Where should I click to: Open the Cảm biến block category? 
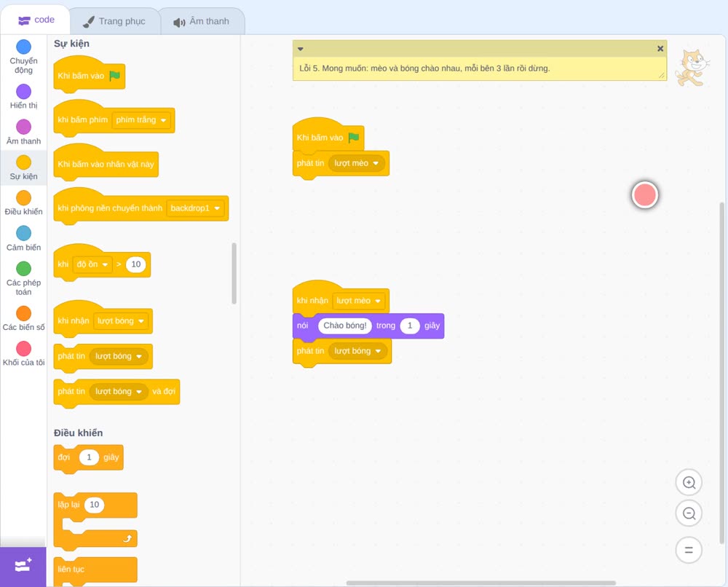[23, 238]
